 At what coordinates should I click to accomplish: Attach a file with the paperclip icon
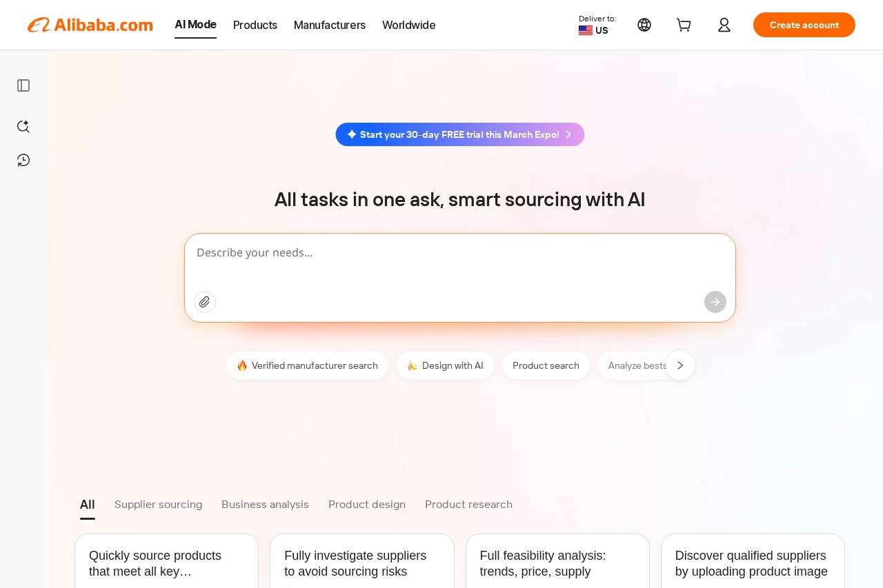coord(204,302)
